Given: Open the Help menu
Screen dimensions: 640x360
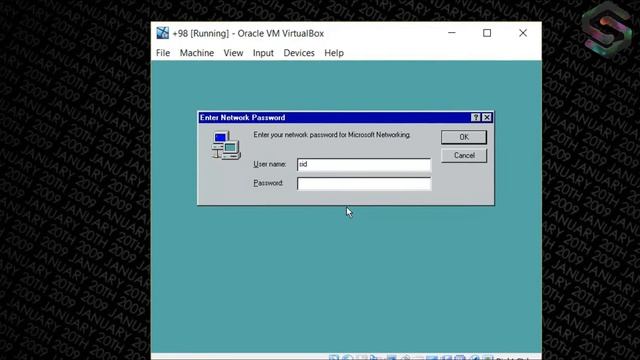Looking at the screenshot, I should point(334,53).
